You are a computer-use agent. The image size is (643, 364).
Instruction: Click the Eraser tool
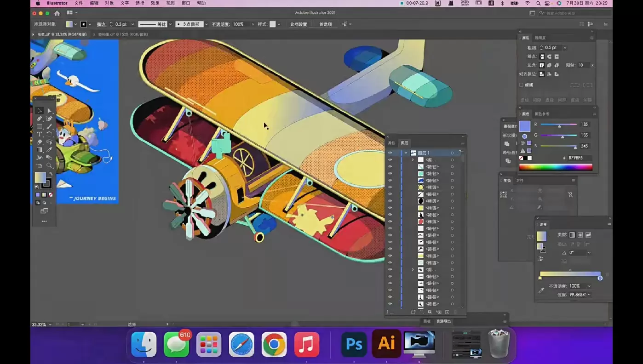40,142
